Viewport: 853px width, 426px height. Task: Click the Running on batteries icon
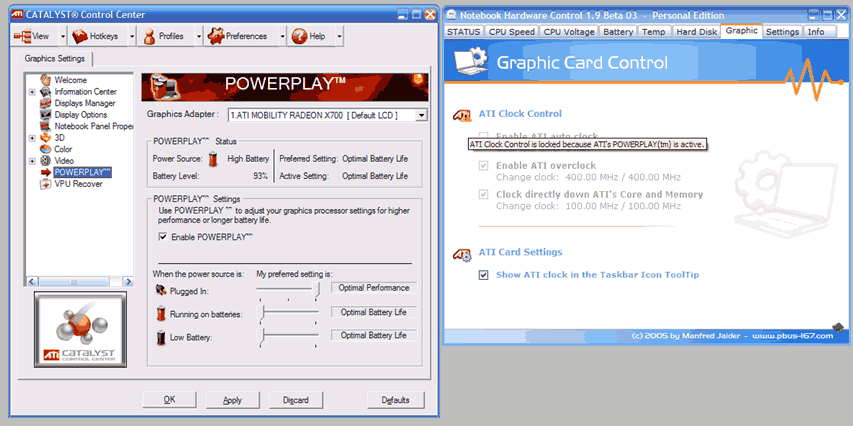(x=161, y=314)
